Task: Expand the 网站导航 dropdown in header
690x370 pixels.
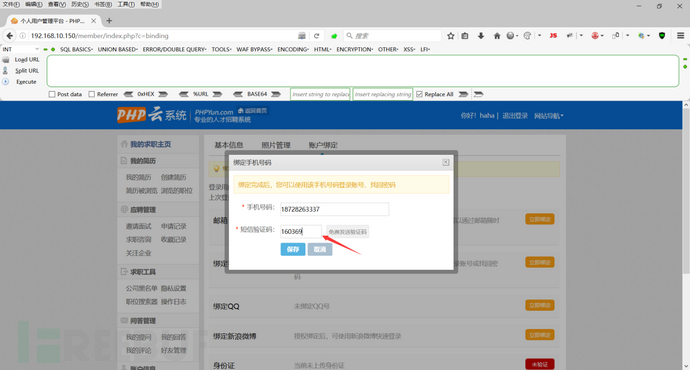Action: 549,116
